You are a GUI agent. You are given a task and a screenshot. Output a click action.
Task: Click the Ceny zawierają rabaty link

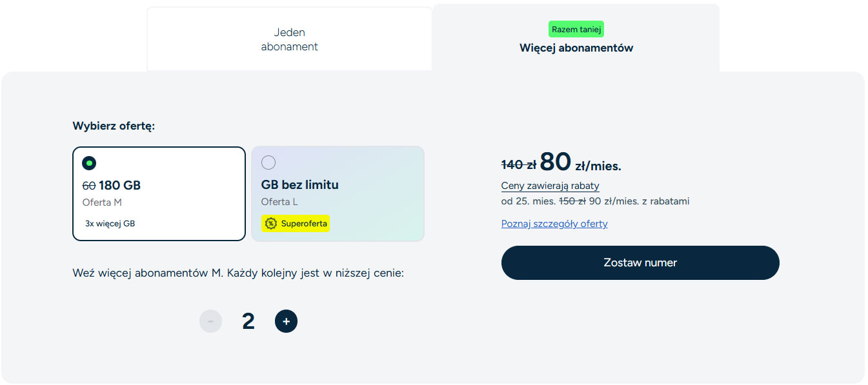[550, 186]
